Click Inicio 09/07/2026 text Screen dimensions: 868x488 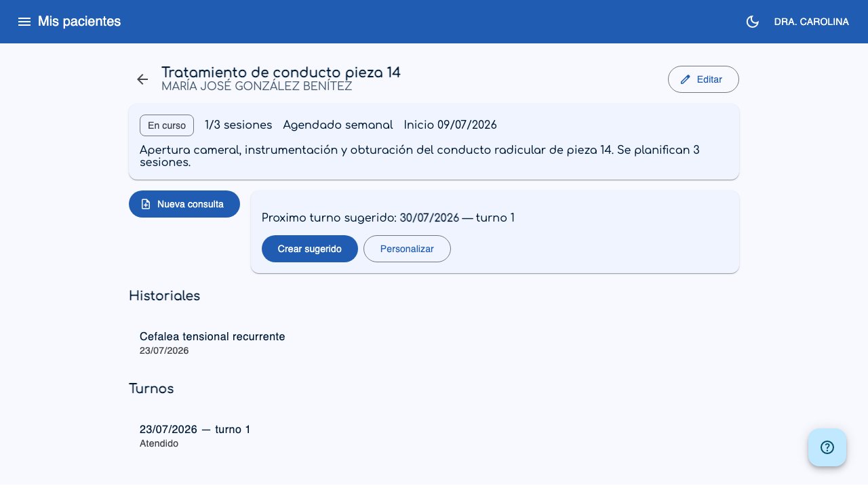(x=450, y=125)
